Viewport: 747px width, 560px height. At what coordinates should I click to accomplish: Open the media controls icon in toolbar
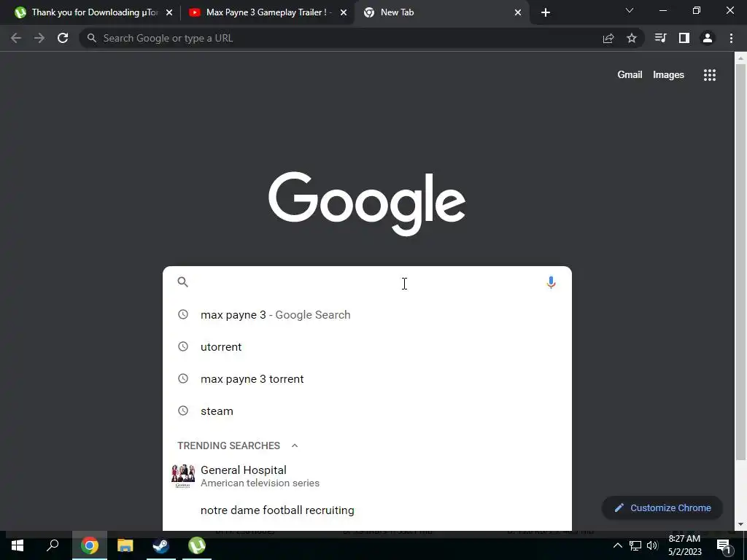point(661,38)
